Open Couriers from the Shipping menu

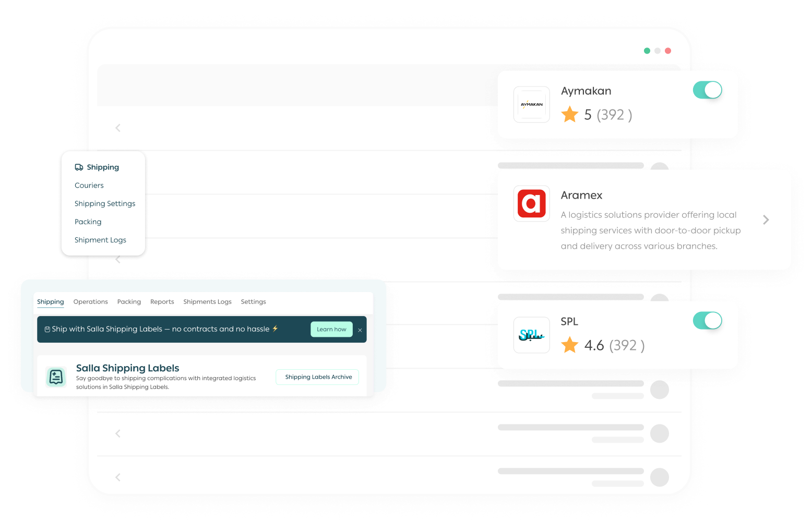pyautogui.click(x=89, y=186)
